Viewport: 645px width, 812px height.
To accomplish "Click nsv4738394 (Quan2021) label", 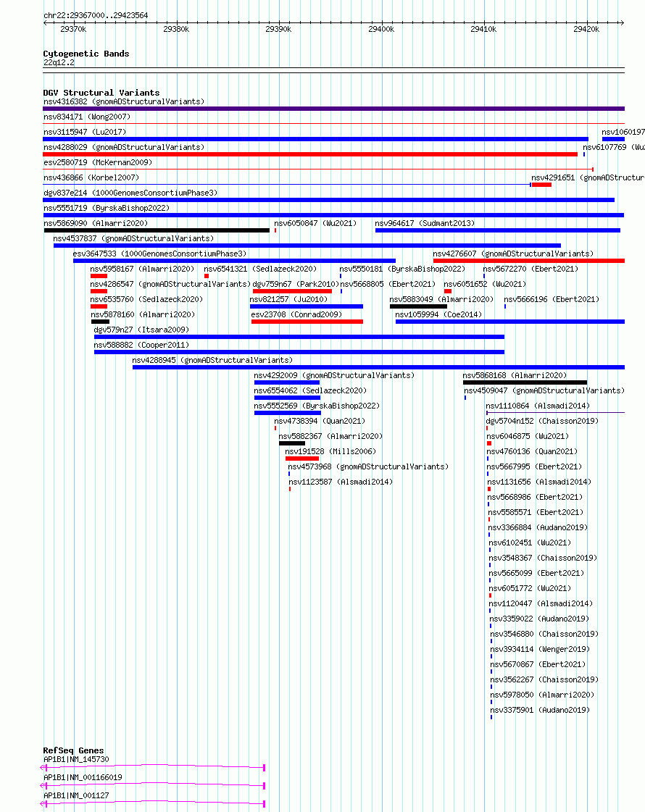I will (320, 421).
